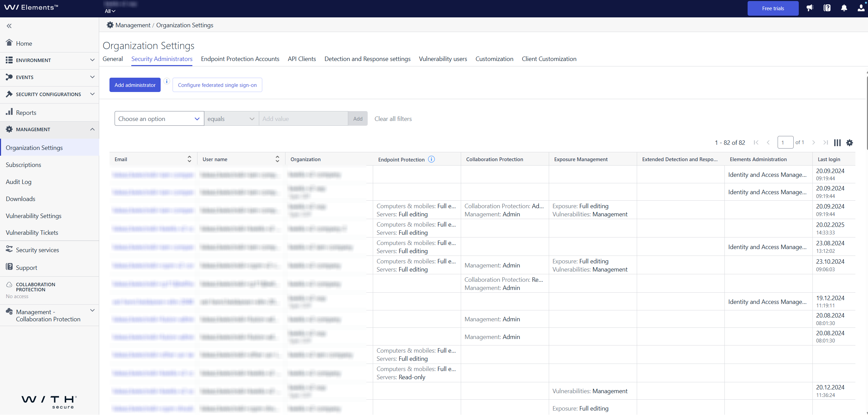The image size is (868, 415).
Task: Click Configure federated single sign-on
Action: point(217,85)
